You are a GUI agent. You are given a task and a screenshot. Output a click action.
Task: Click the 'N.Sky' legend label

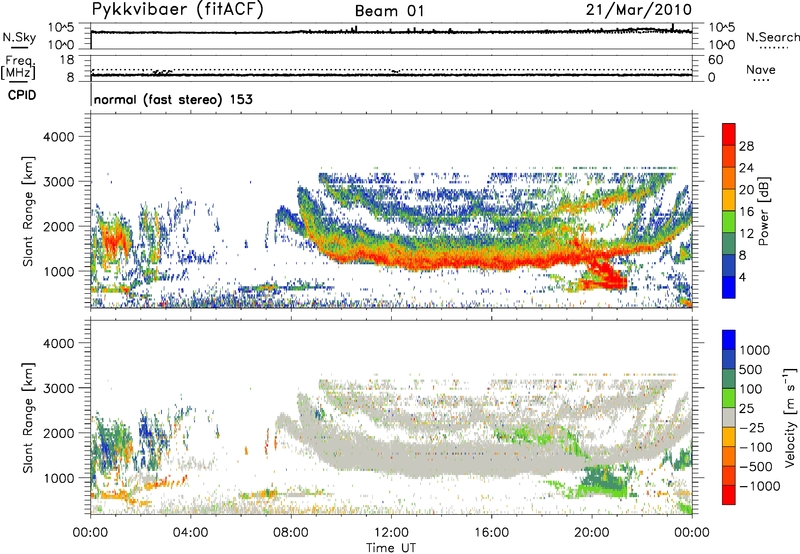(19, 37)
